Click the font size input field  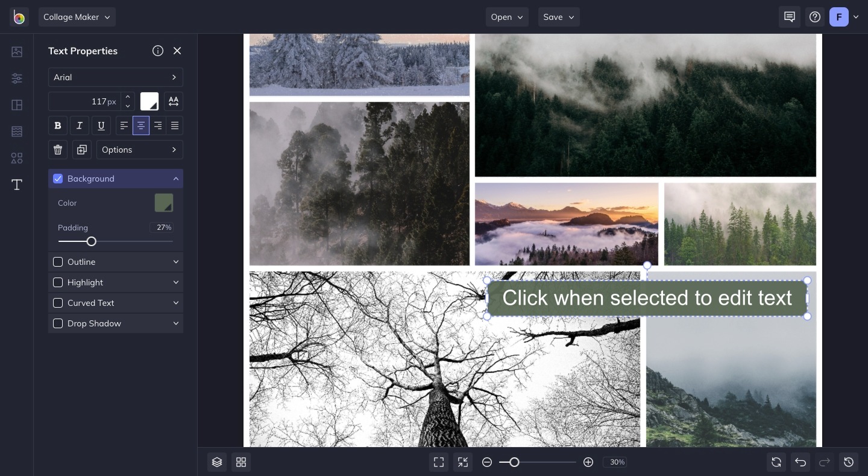tap(84, 101)
